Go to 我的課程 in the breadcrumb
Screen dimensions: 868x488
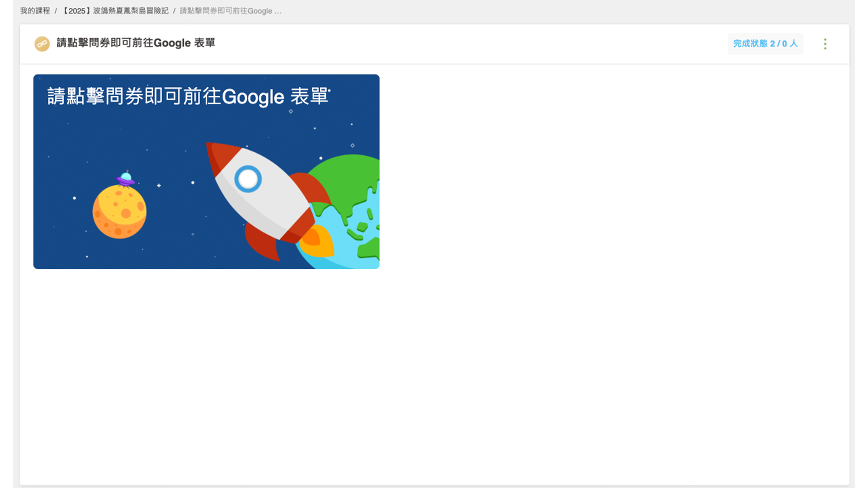(35, 11)
